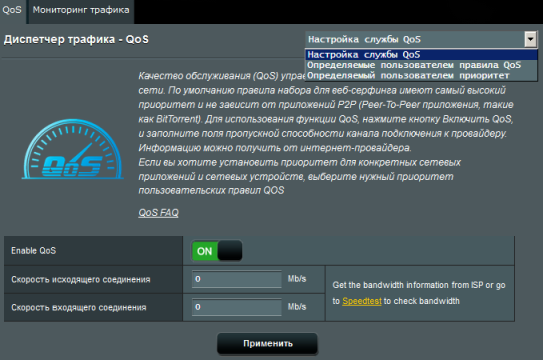Click the QoS speedometer logo
The width and height of the screenshot is (543, 360).
pos(73,150)
